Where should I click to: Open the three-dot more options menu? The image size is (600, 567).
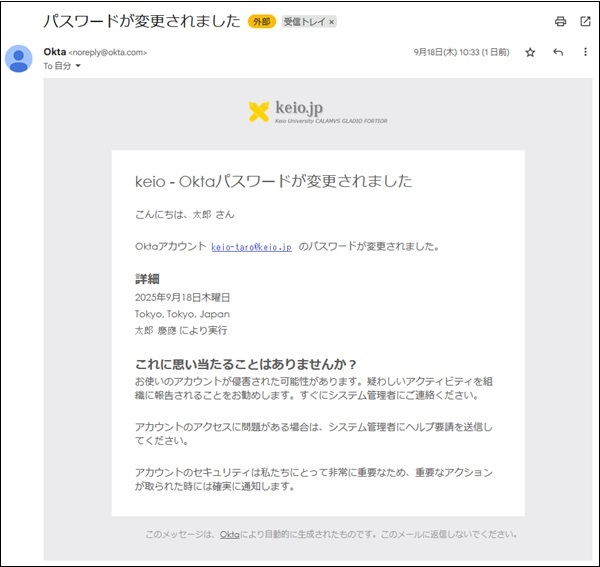point(585,52)
